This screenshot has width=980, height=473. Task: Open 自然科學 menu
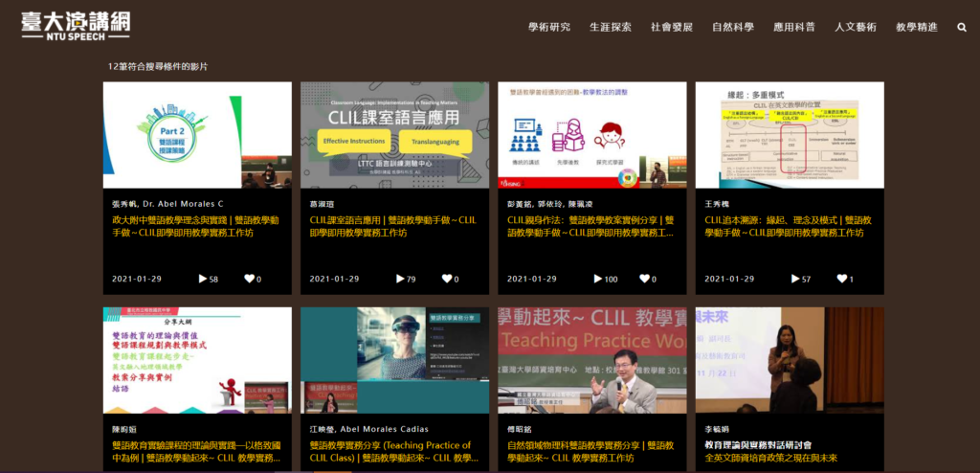733,28
